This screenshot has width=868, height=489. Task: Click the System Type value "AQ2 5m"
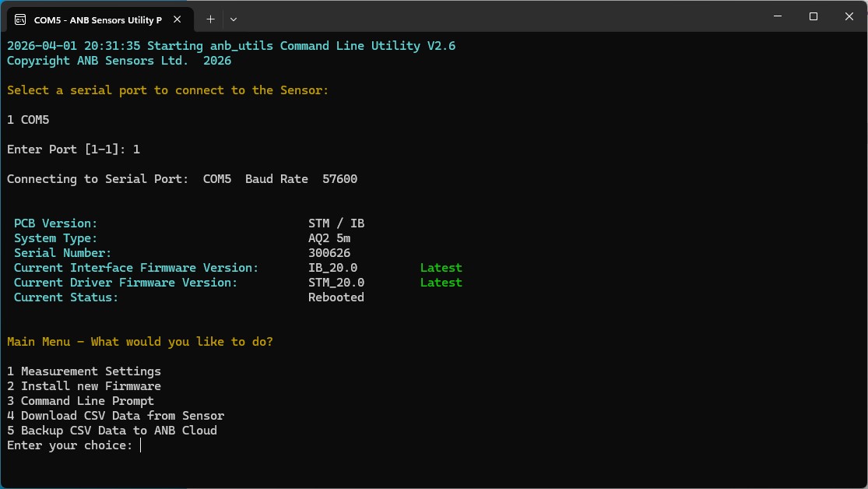click(330, 237)
